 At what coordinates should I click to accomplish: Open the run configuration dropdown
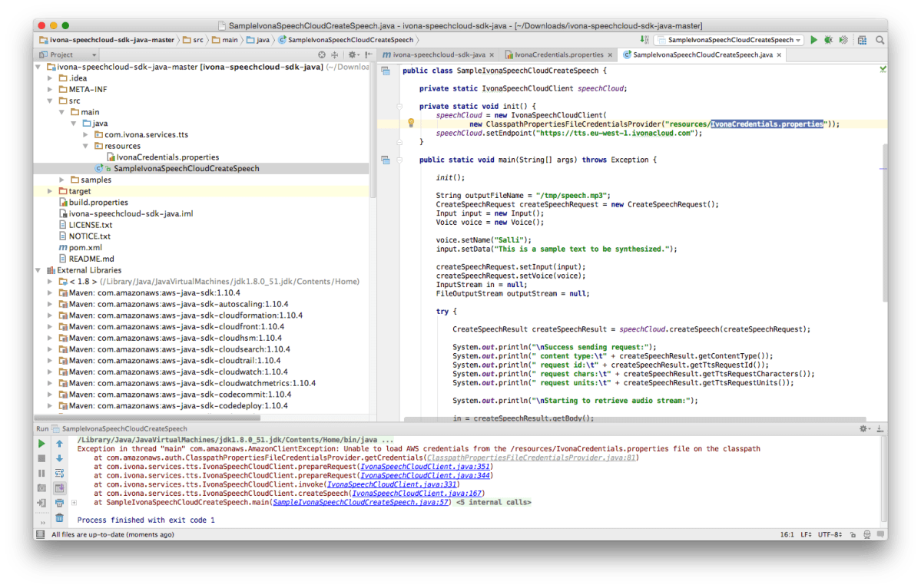tap(730, 40)
